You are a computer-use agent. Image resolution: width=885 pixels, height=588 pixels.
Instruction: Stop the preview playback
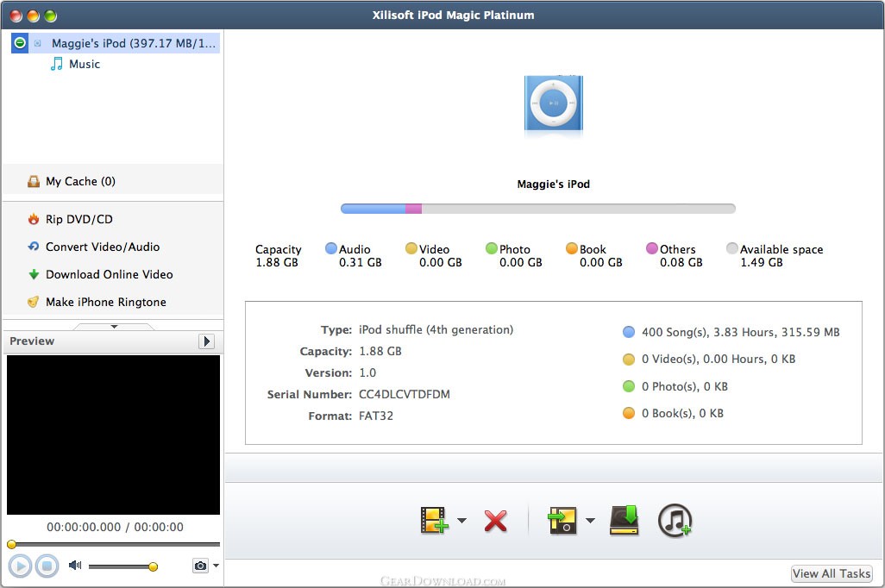(x=47, y=566)
